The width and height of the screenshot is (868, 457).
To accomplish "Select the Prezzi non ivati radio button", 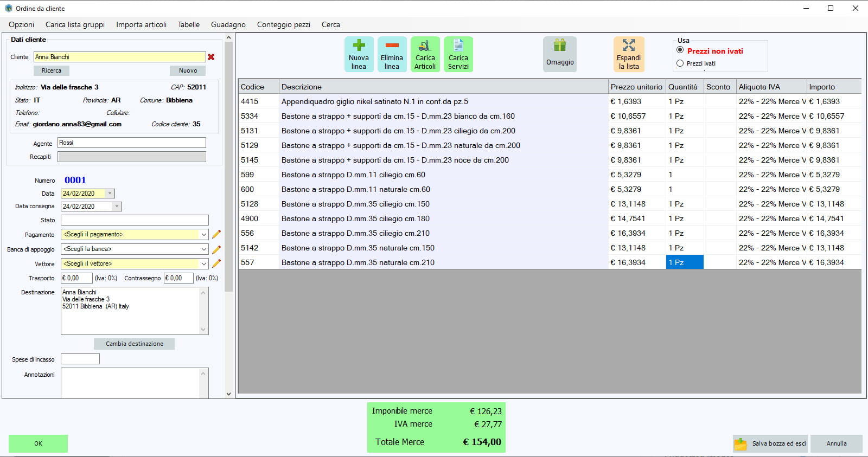I will pyautogui.click(x=680, y=50).
